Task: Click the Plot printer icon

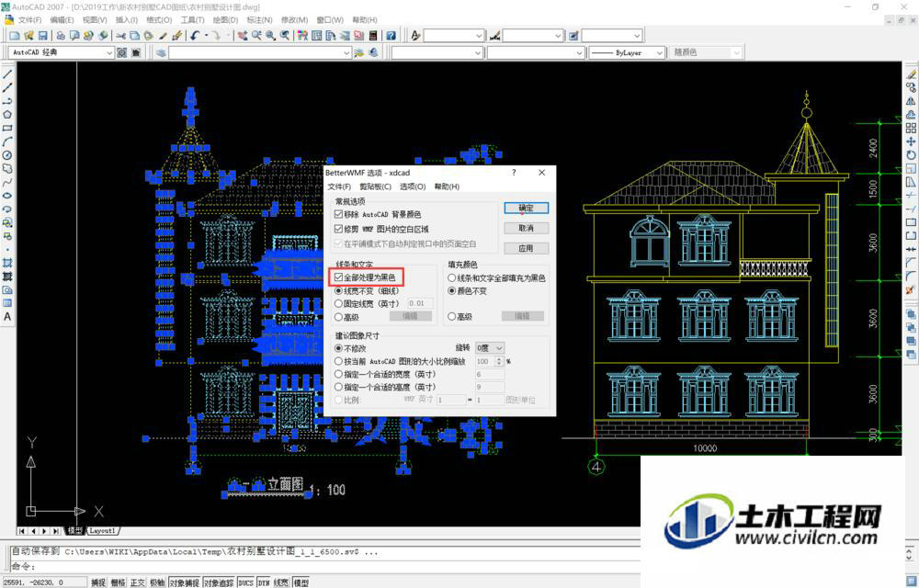Action: pyautogui.click(x=61, y=36)
